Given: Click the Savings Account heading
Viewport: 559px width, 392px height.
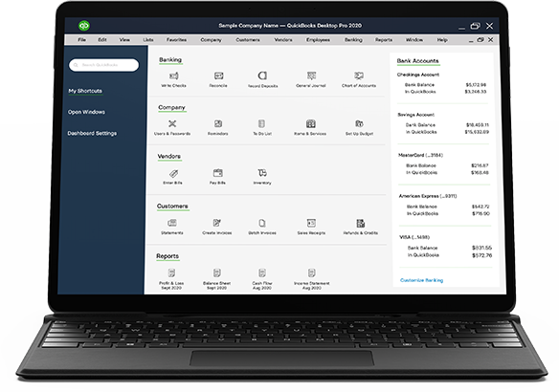Looking at the screenshot, I should pyautogui.click(x=415, y=115).
